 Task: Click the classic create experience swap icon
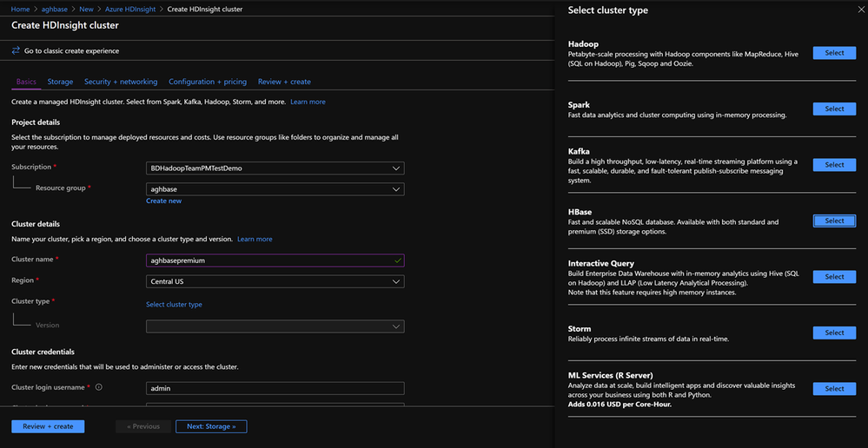click(x=16, y=51)
